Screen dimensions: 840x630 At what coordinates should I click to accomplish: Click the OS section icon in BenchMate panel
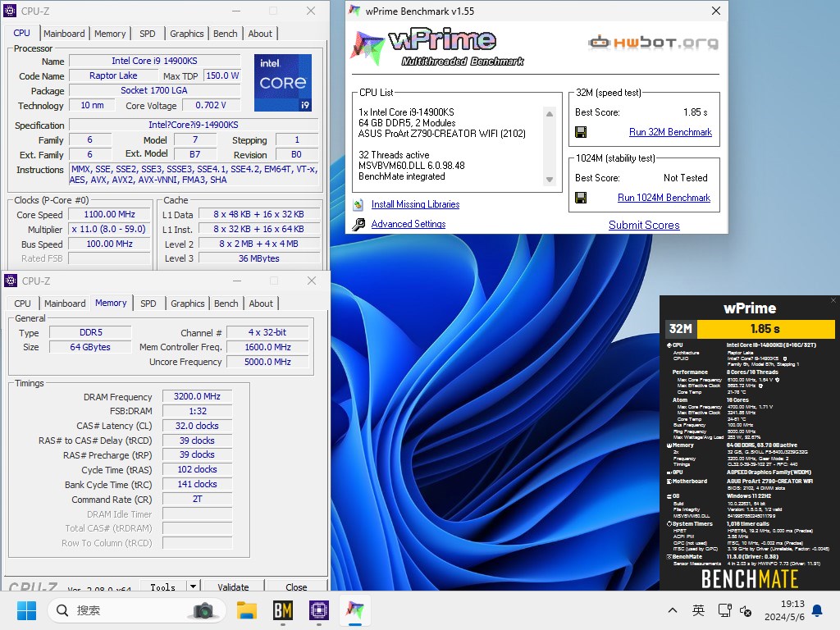click(669, 496)
